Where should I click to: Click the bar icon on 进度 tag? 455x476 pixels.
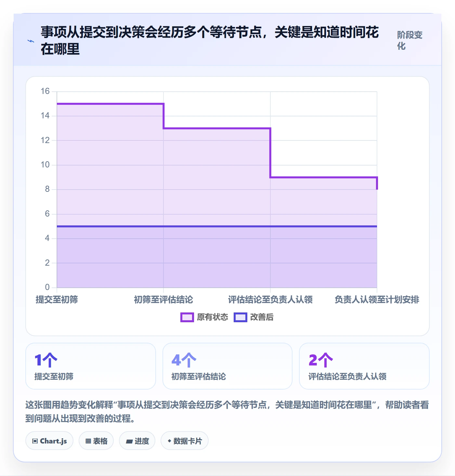[129, 441]
